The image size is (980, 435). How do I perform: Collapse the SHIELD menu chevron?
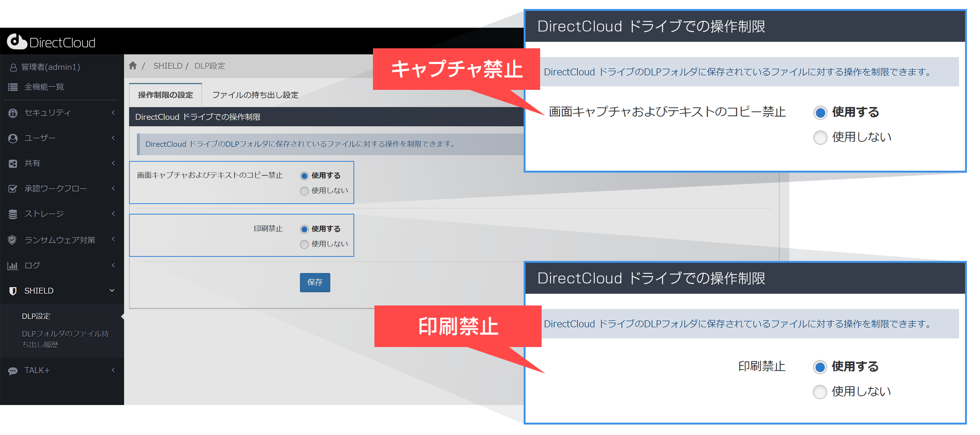pyautogui.click(x=112, y=290)
